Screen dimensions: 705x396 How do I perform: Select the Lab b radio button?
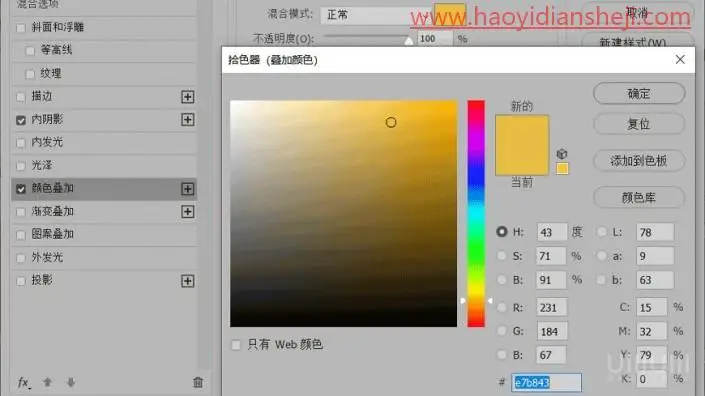[602, 280]
